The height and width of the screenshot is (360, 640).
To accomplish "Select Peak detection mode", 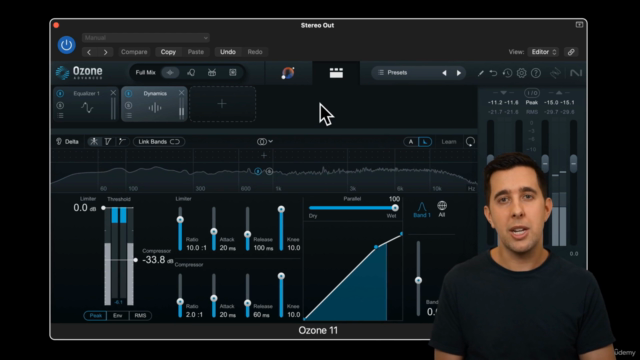I will 95,316.
